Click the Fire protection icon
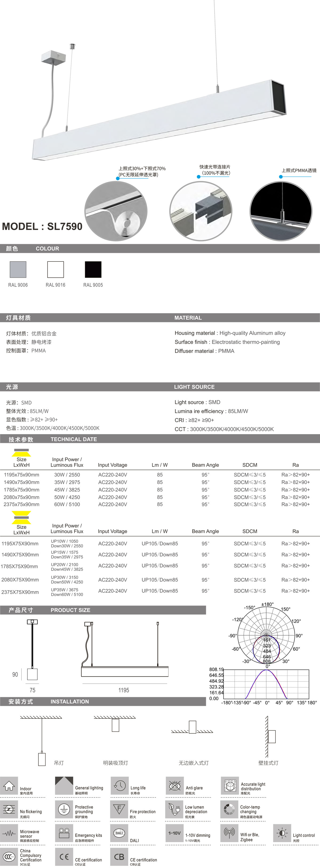This screenshot has height=868, width=320. point(119,810)
